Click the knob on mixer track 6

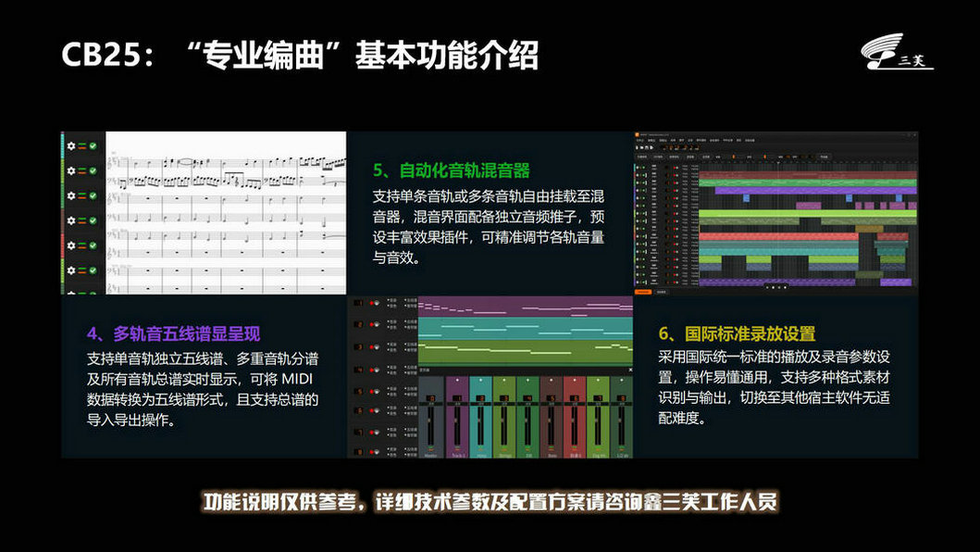[x=377, y=410]
